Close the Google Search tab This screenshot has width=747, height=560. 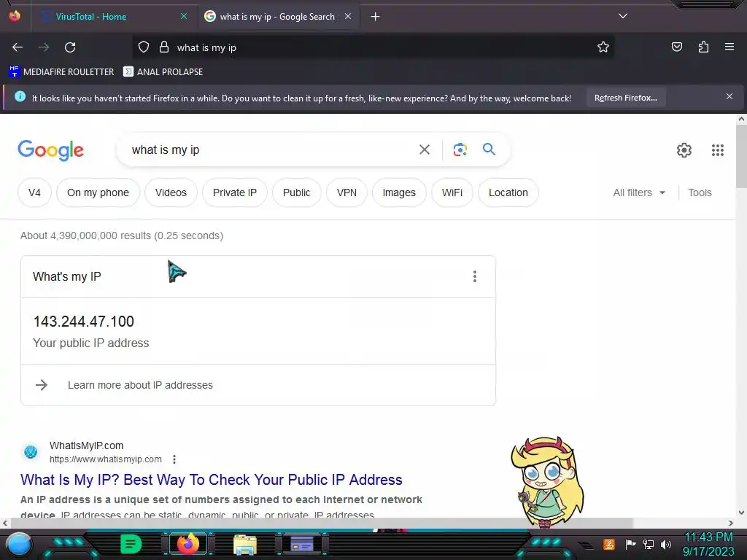[348, 16]
